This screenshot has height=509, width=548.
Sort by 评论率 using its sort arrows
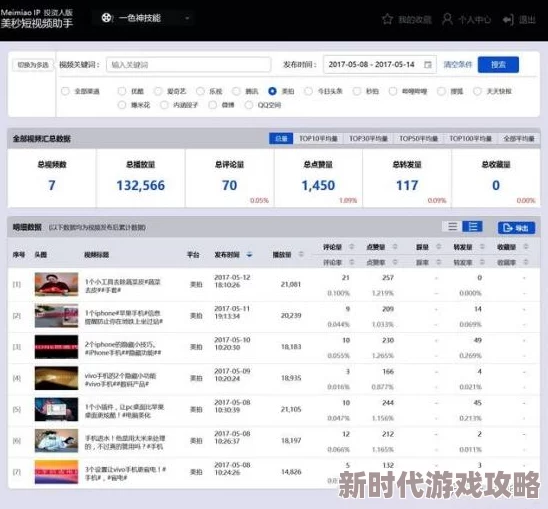tap(352, 262)
